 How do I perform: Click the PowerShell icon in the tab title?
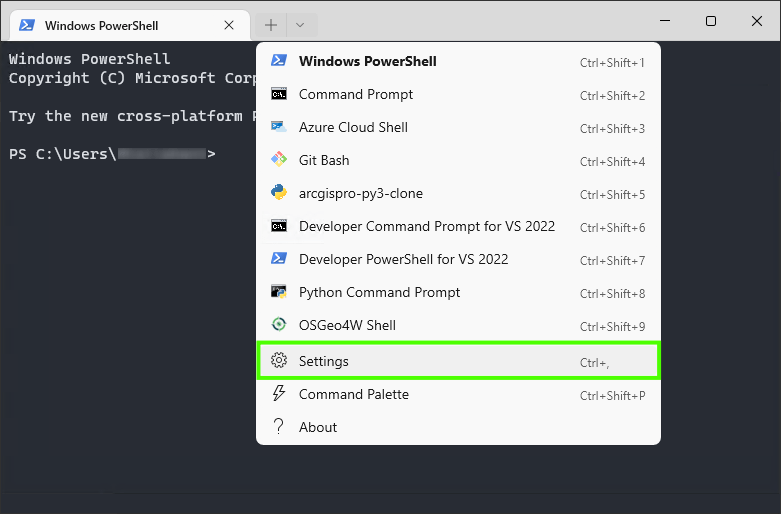coord(28,25)
